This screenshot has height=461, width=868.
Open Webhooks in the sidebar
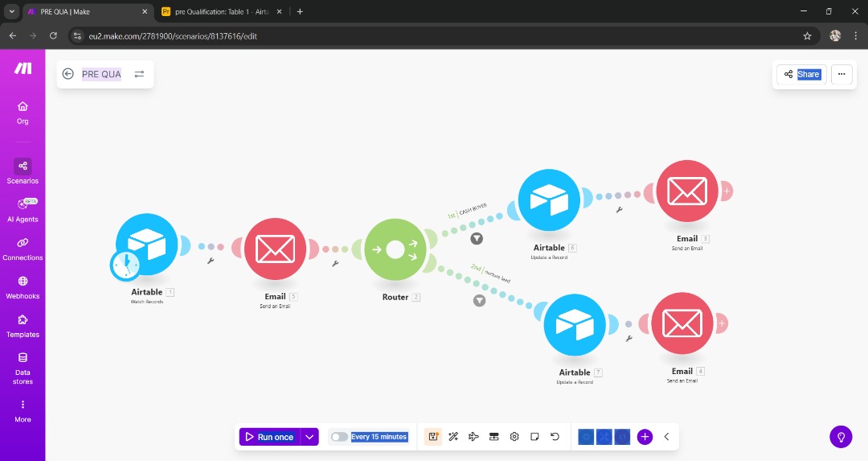point(23,287)
